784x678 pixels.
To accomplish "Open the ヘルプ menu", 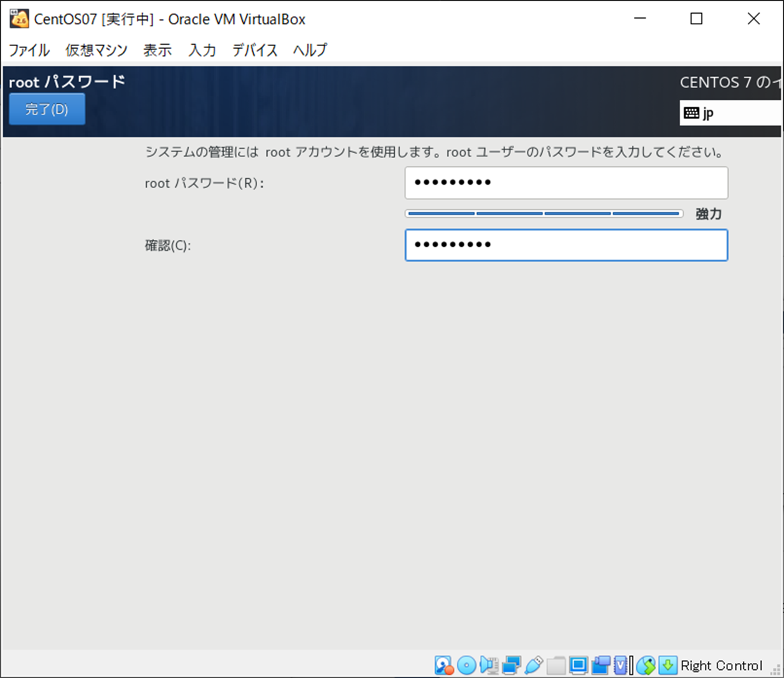I will click(x=310, y=50).
